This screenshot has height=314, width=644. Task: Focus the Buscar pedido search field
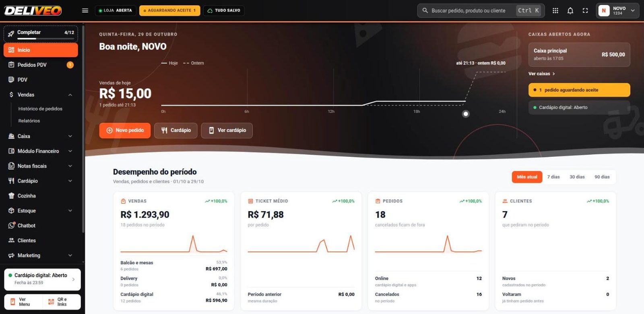pyautogui.click(x=481, y=10)
